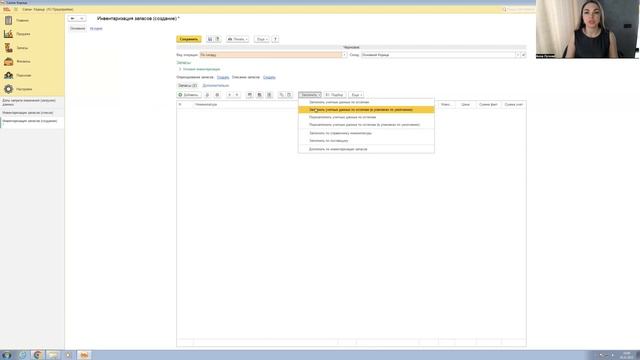The image size is (640, 360).
Task: Open the Финансы section icon
Action: pos(8,62)
